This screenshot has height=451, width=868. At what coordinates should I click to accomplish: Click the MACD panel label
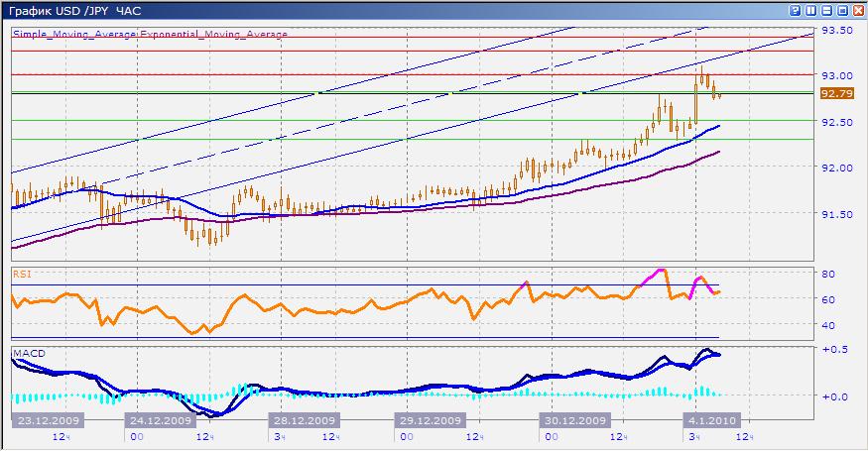coord(30,353)
